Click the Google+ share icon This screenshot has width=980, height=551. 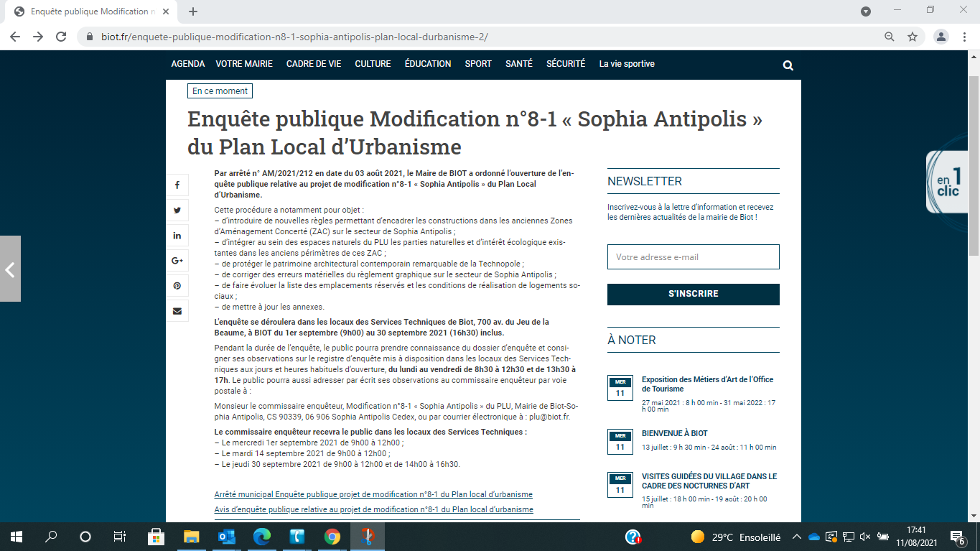point(177,261)
